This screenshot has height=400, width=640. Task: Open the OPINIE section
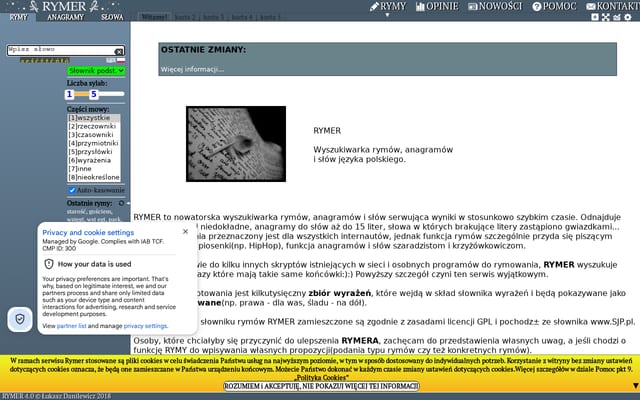[x=437, y=7]
